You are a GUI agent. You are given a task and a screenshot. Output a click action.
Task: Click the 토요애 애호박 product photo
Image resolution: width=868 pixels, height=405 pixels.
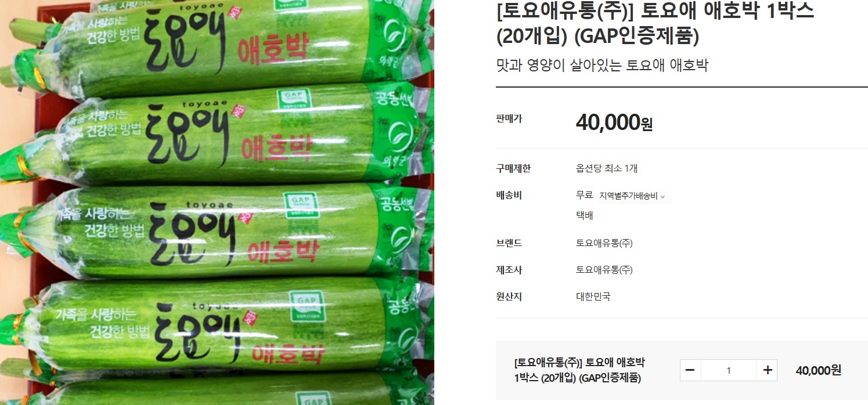click(x=217, y=202)
